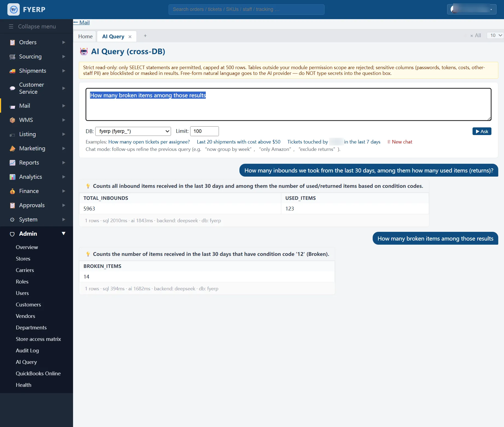Click the Approvals clipboard icon
Screen dimensions: 504x427
(12, 205)
